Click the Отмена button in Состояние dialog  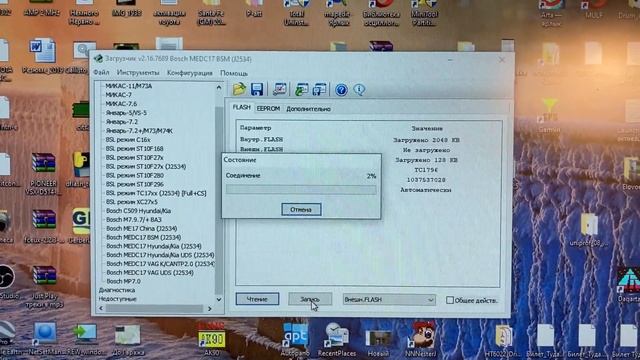301,209
